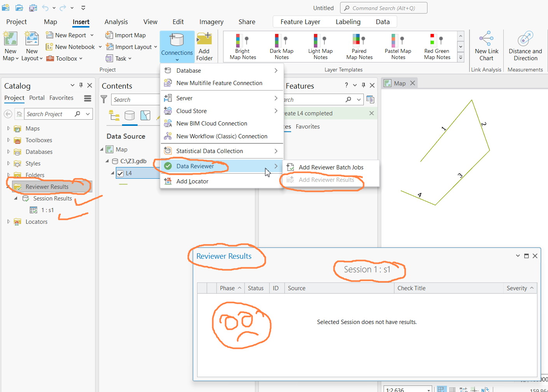Toggle the Catalog pane auto-hide pin
The width and height of the screenshot is (548, 392).
[x=81, y=85]
